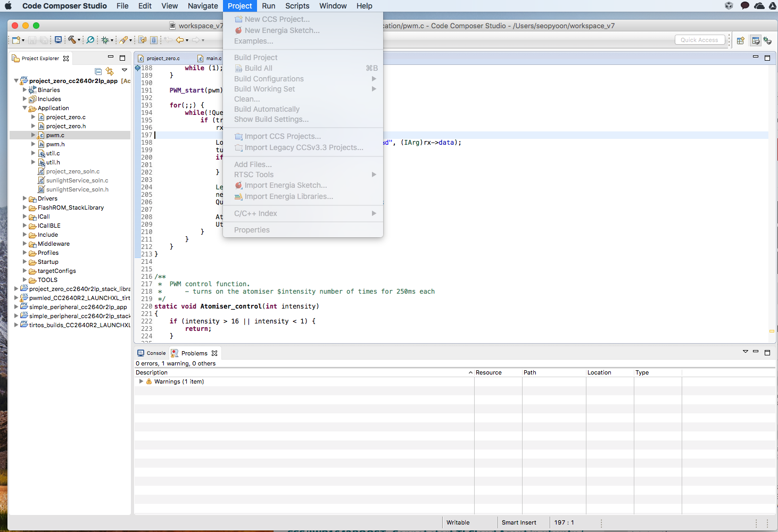Open the New wizard dropdown arrow

click(x=23, y=40)
